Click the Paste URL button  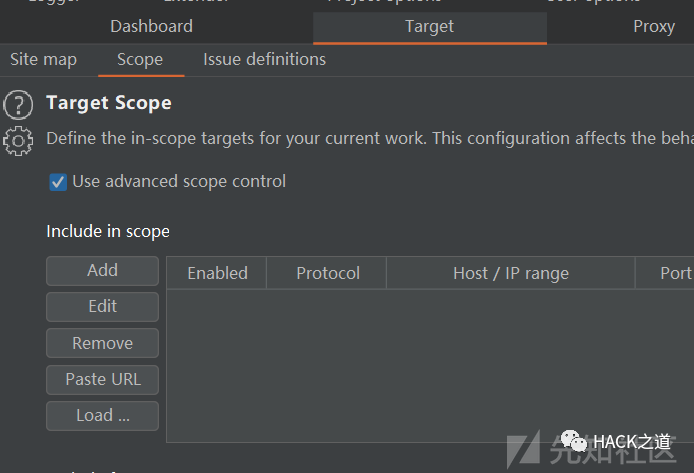102,380
